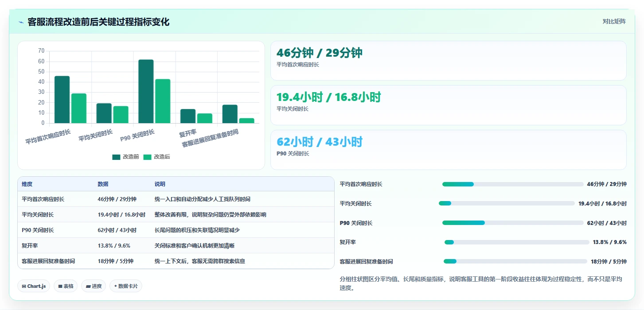Click the 改造后 bar for 平均首次响应时长
Viewport: 644px width, 310px height.
[x=79, y=108]
